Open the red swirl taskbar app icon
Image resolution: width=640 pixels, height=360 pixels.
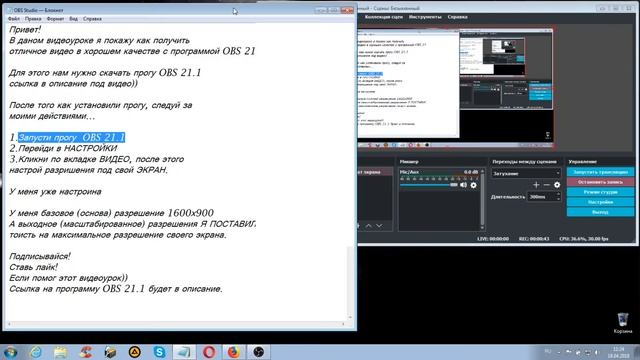click(x=85, y=352)
